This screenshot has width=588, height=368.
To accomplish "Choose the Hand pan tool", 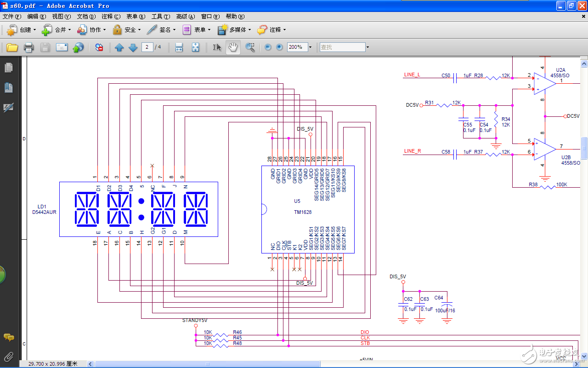I will click(x=233, y=47).
